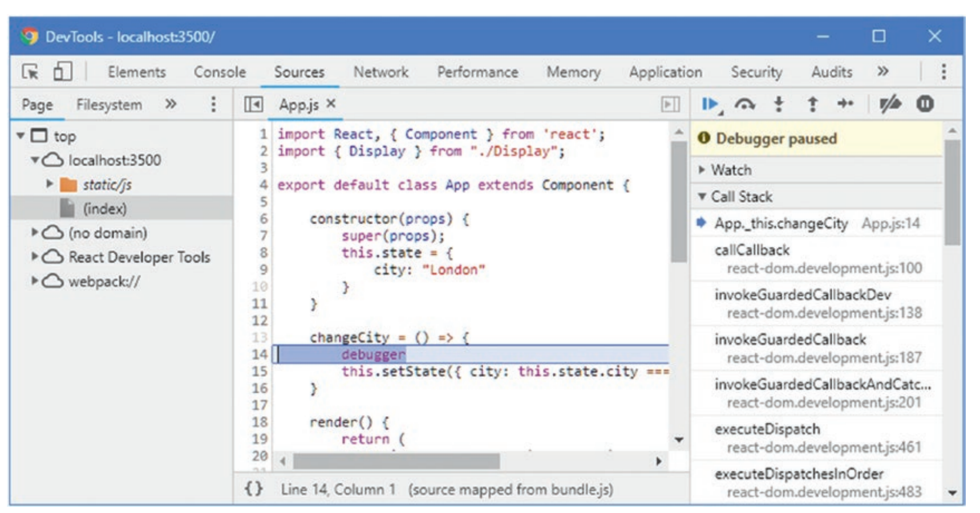Expand the static/js folder

tap(50, 184)
